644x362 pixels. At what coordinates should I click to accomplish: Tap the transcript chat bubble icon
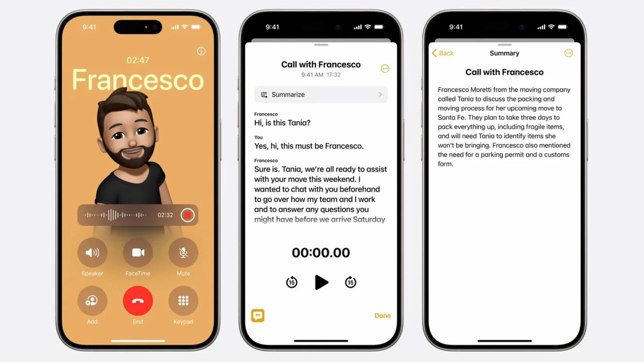coord(258,315)
